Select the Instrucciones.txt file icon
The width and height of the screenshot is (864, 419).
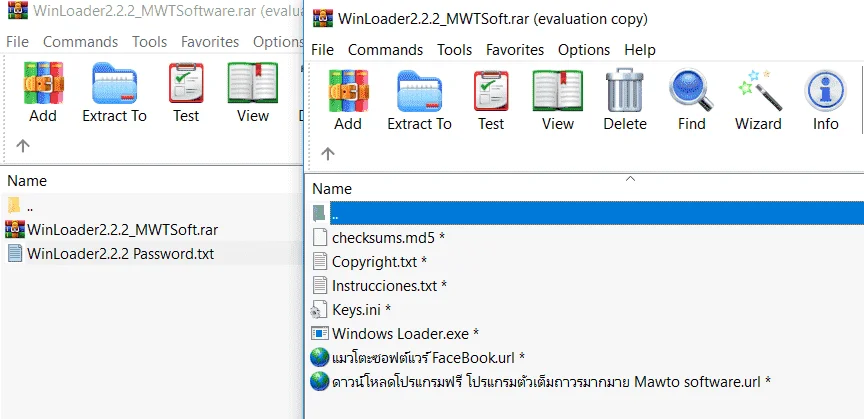[x=320, y=285]
